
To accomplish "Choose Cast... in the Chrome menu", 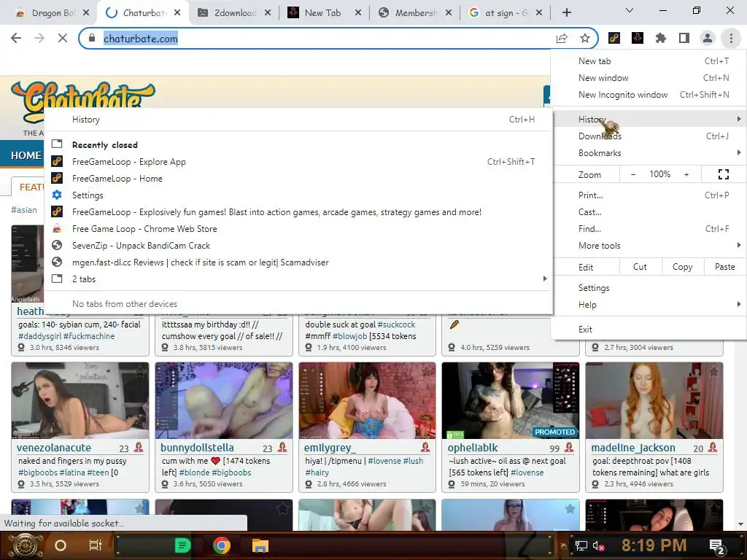I will [x=649, y=212].
